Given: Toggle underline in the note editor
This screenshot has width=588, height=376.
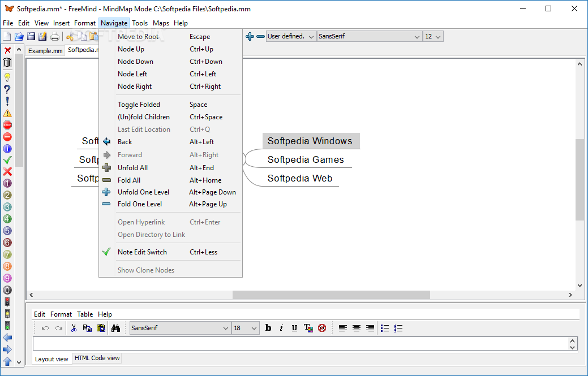Looking at the screenshot, I should point(294,328).
